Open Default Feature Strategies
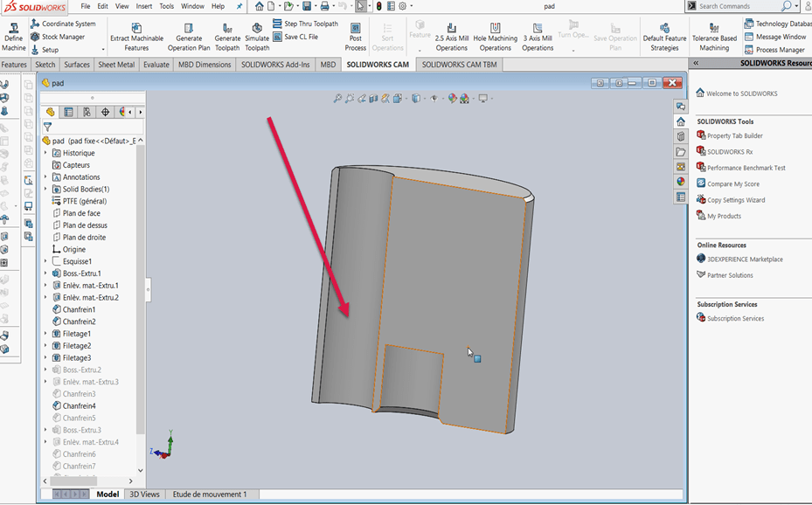812x505 pixels. point(664,28)
